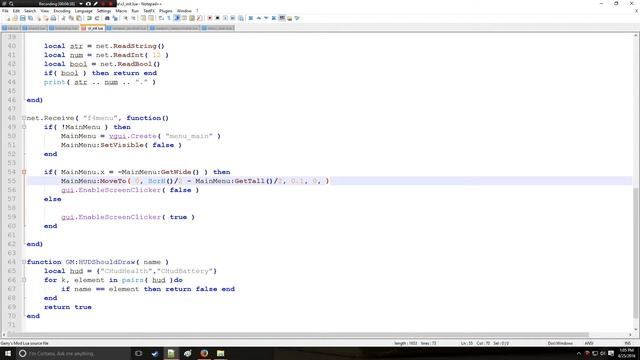Open the Edit menu
The width and height of the screenshot is (640, 360).
[16, 11]
